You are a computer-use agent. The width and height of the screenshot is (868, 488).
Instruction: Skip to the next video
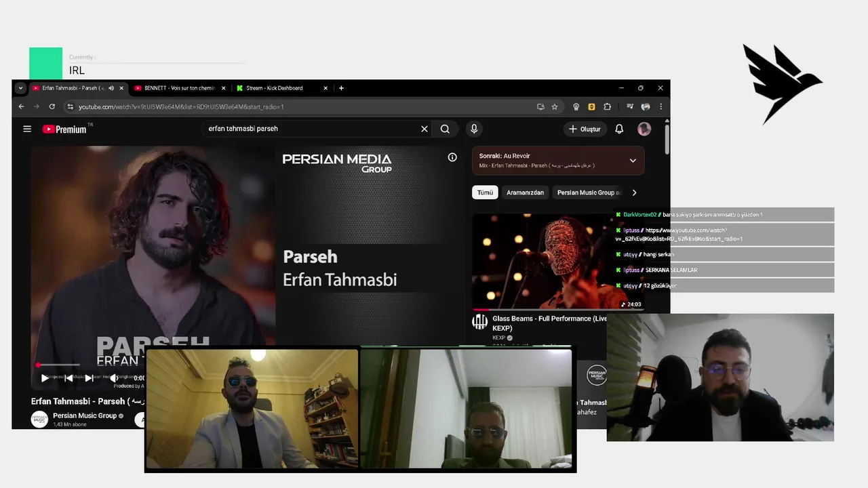pyautogui.click(x=89, y=378)
